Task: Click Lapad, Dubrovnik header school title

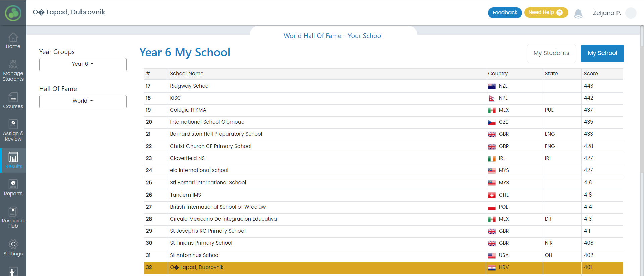Action: pos(69,12)
